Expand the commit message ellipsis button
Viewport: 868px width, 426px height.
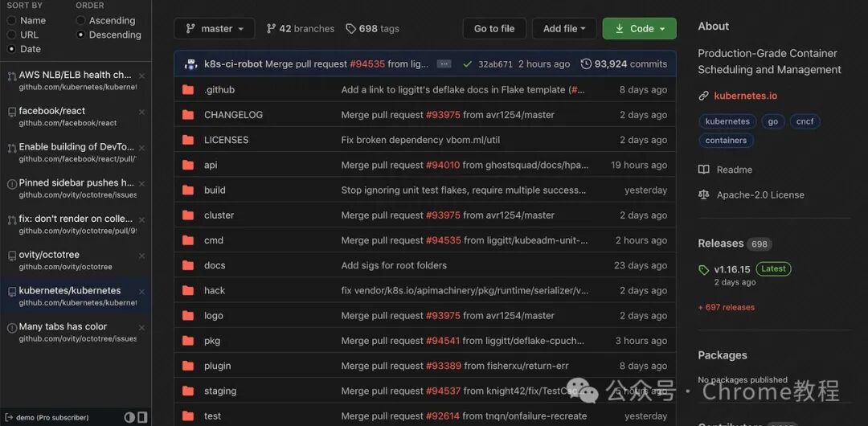[444, 64]
